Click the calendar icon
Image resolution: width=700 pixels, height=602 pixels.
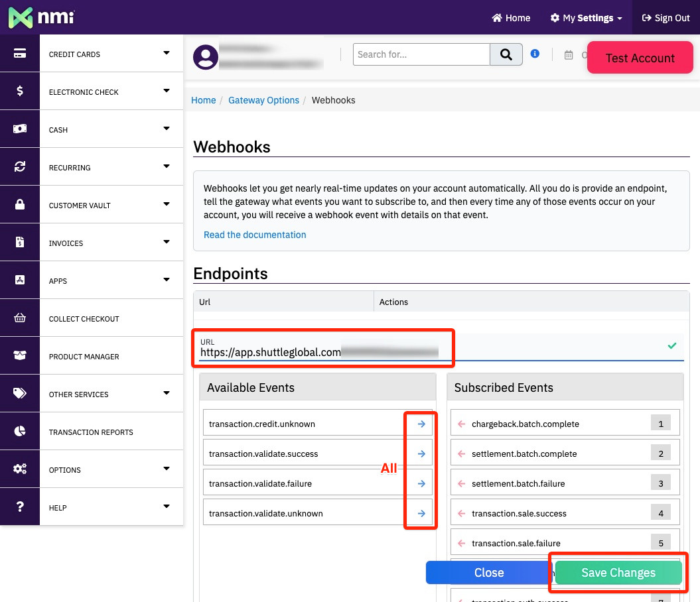click(569, 55)
